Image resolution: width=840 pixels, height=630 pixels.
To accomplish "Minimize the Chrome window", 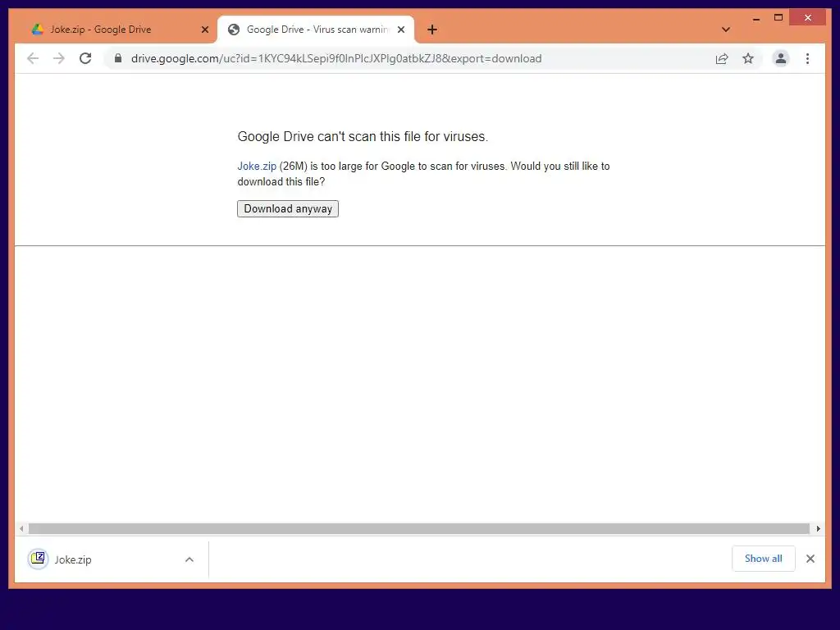I will pyautogui.click(x=756, y=18).
